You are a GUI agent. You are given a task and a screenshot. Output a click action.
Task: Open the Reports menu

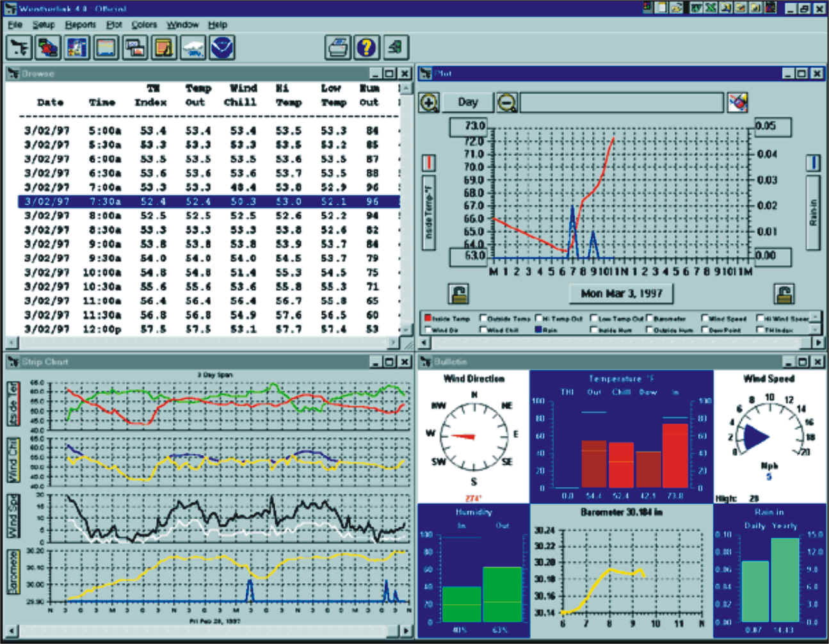(81, 24)
